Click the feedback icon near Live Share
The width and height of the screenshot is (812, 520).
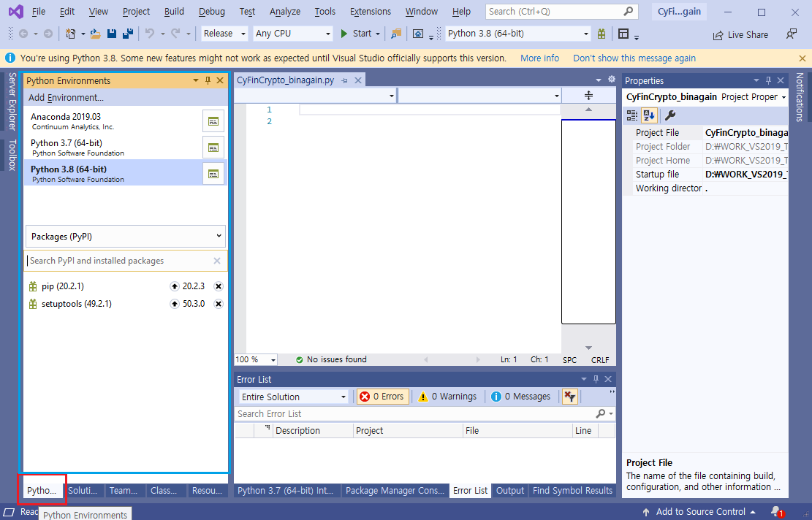pos(792,34)
